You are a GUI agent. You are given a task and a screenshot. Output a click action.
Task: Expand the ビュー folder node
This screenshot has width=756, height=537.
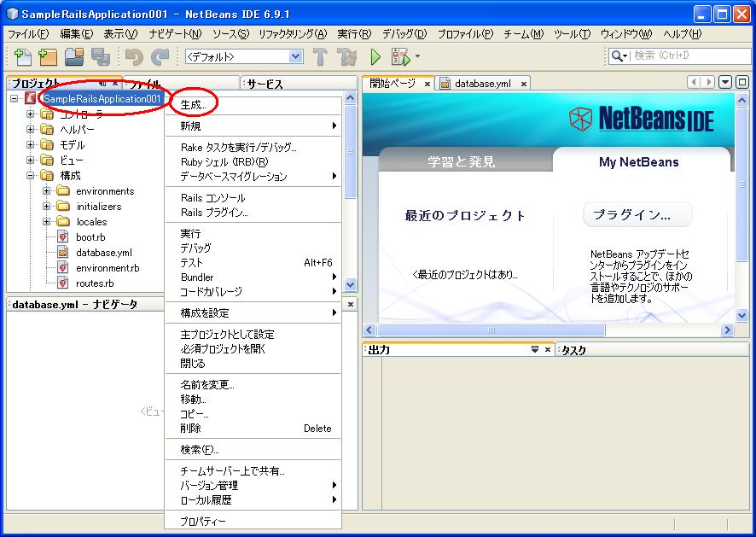pyautogui.click(x=30, y=160)
